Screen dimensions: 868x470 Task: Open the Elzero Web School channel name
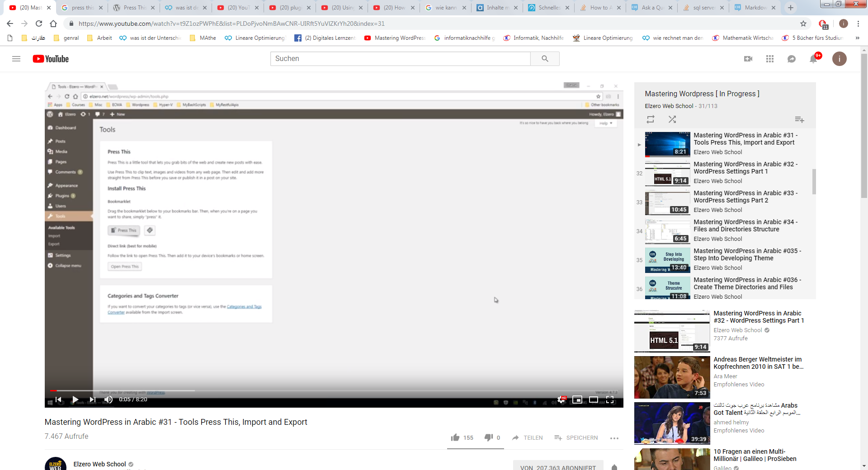click(x=99, y=464)
